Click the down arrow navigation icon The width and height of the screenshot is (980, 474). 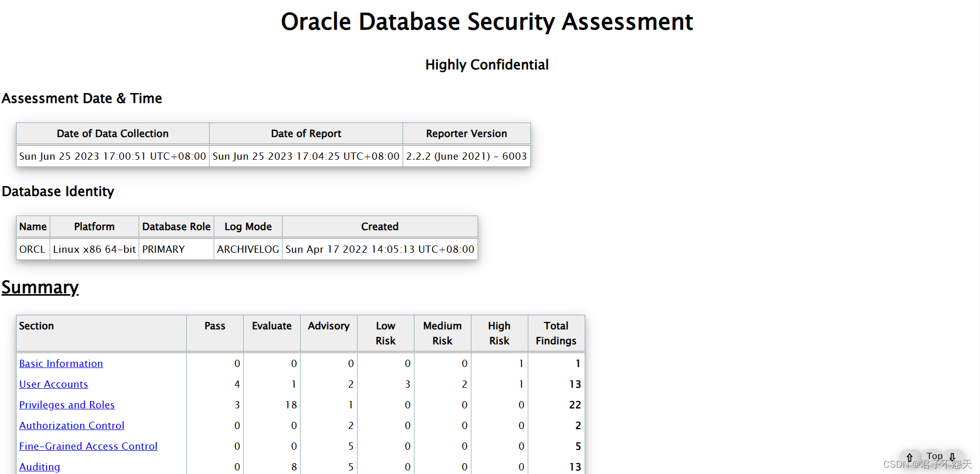pyautogui.click(x=953, y=457)
